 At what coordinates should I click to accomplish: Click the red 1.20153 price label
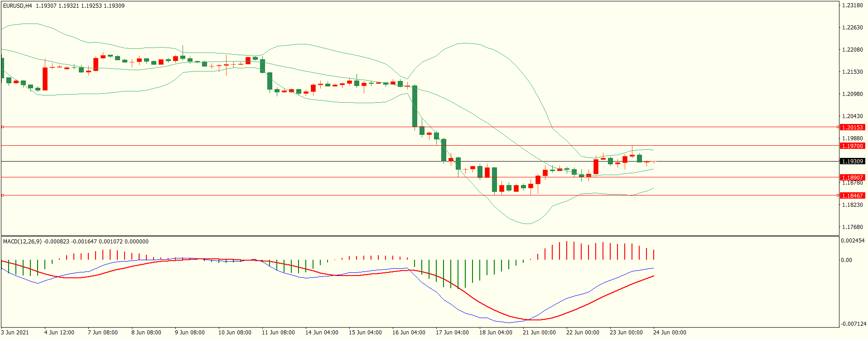852,128
